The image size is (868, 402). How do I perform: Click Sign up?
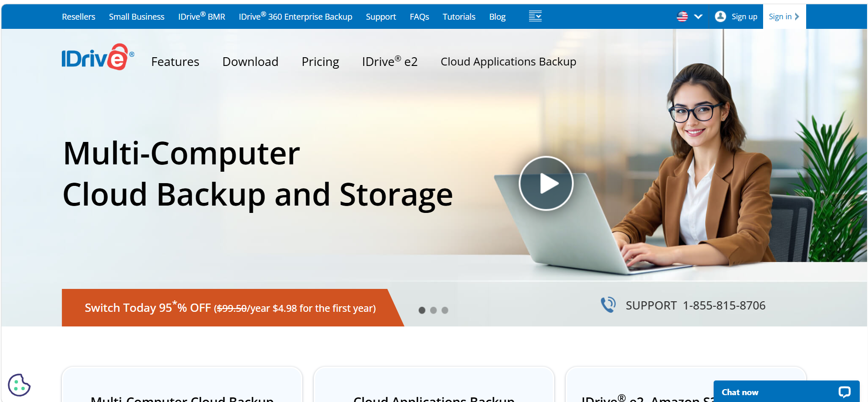click(744, 17)
